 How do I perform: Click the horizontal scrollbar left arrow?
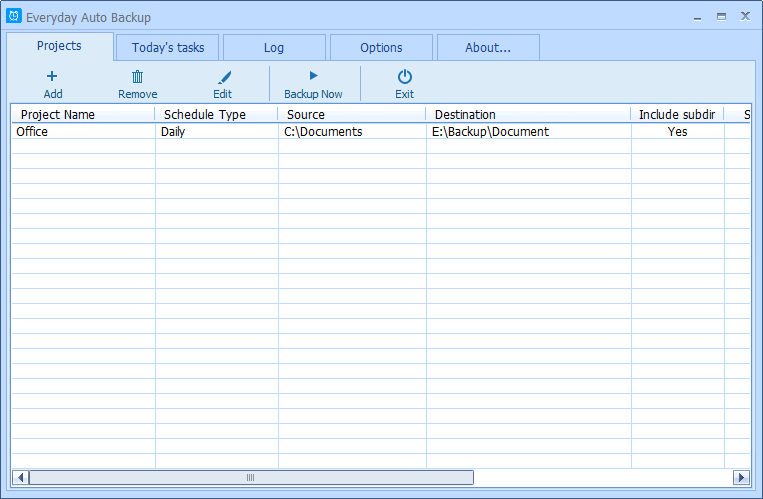pyautogui.click(x=20, y=478)
